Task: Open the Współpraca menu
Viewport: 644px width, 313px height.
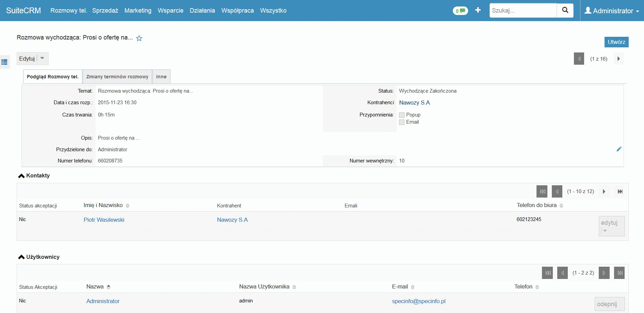Action: click(x=237, y=11)
